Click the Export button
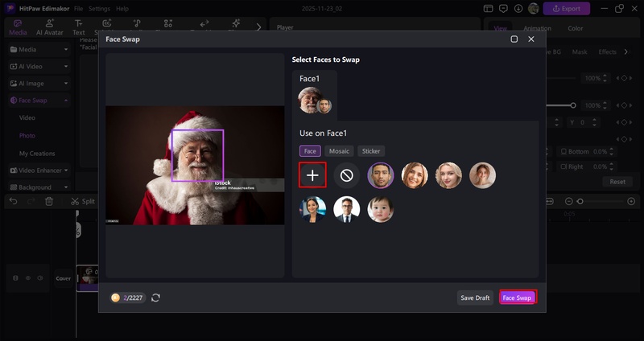This screenshot has height=341, width=644. click(567, 9)
